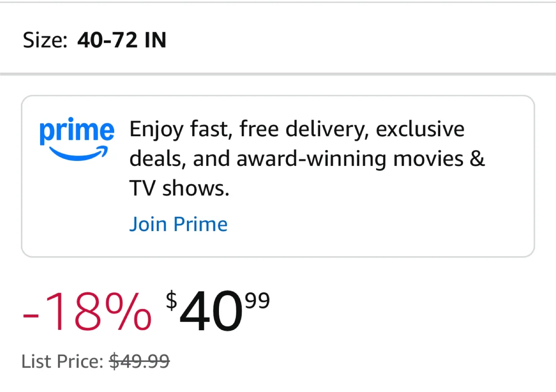556x392 pixels.
Task: Click the red -18% discount badge
Action: (x=87, y=311)
